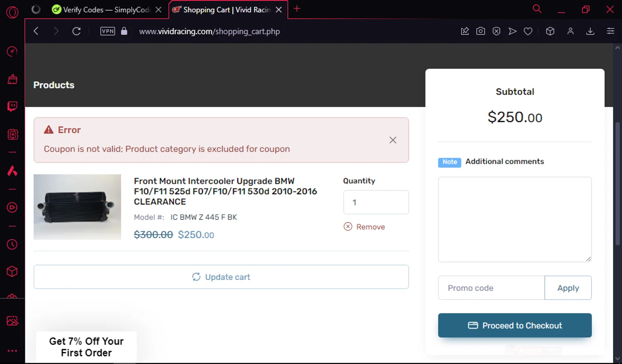Image resolution: width=622 pixels, height=364 pixels.
Task: Go forward to the next page
Action: coord(56,31)
